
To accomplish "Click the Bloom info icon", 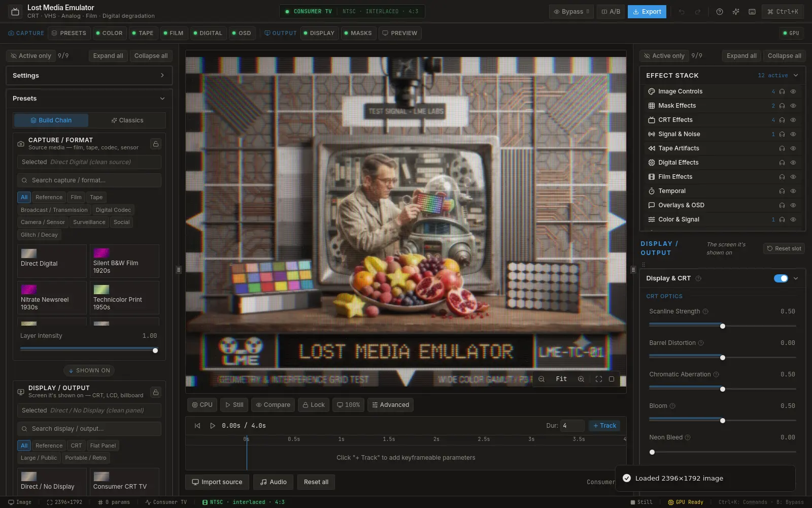I will [x=672, y=406].
